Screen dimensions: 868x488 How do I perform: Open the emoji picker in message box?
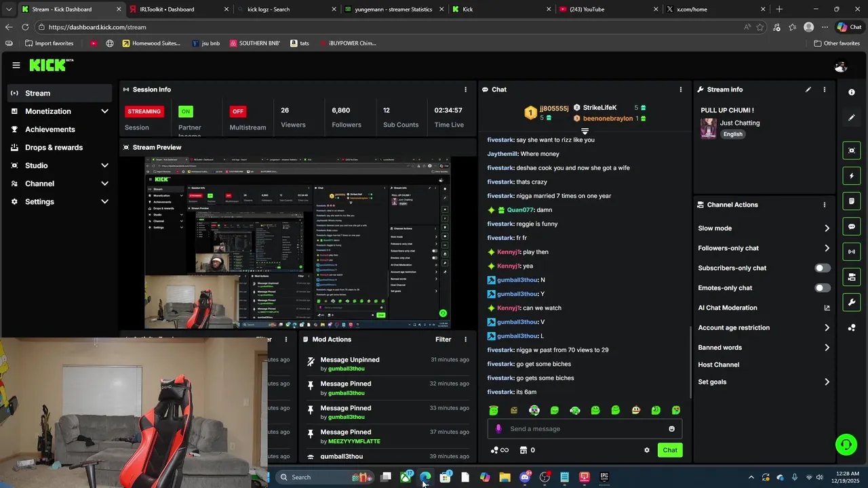pos(672,429)
